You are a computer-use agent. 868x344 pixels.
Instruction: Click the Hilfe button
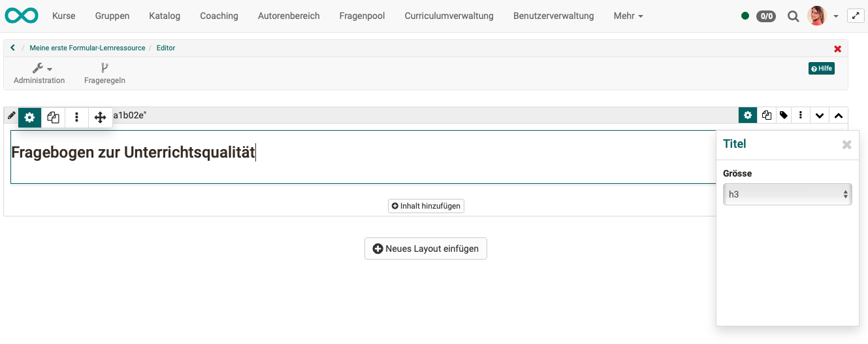pos(822,69)
